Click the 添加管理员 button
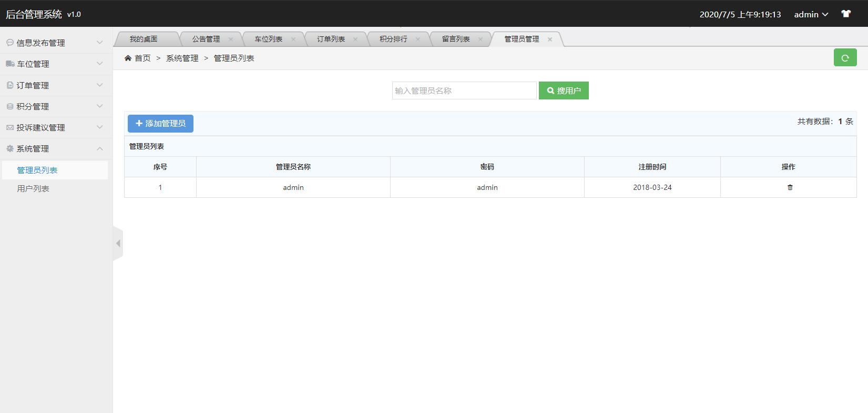Screen dimensions: 868x413 click(160, 124)
